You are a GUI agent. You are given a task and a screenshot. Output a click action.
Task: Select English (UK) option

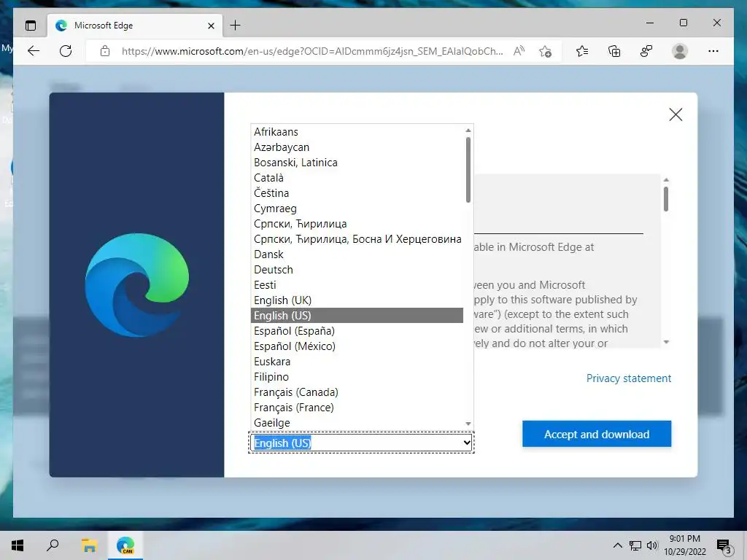click(357, 300)
